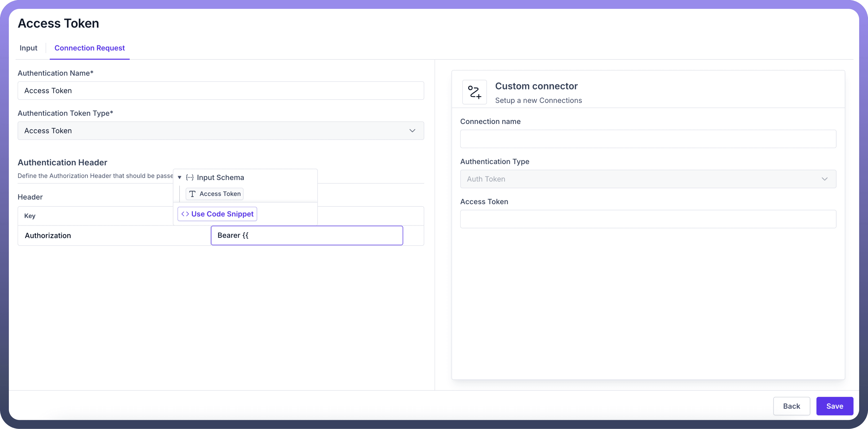Click the Authorization header key cell
The height and width of the screenshot is (429, 868).
[x=48, y=236]
